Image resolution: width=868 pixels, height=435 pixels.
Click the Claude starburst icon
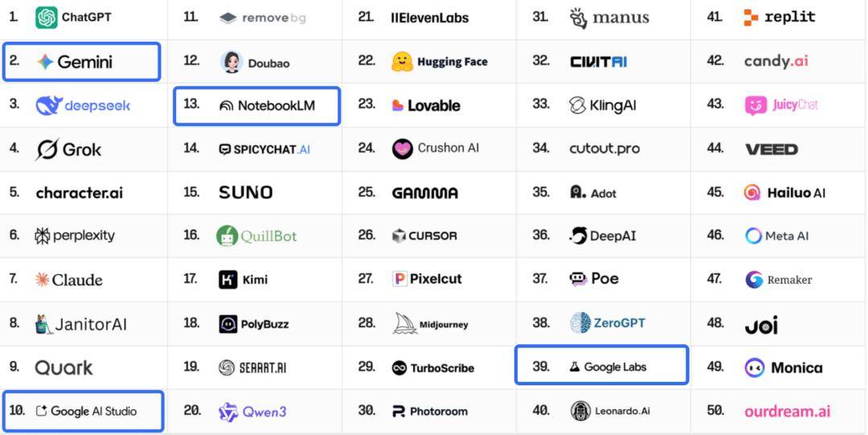click(42, 280)
